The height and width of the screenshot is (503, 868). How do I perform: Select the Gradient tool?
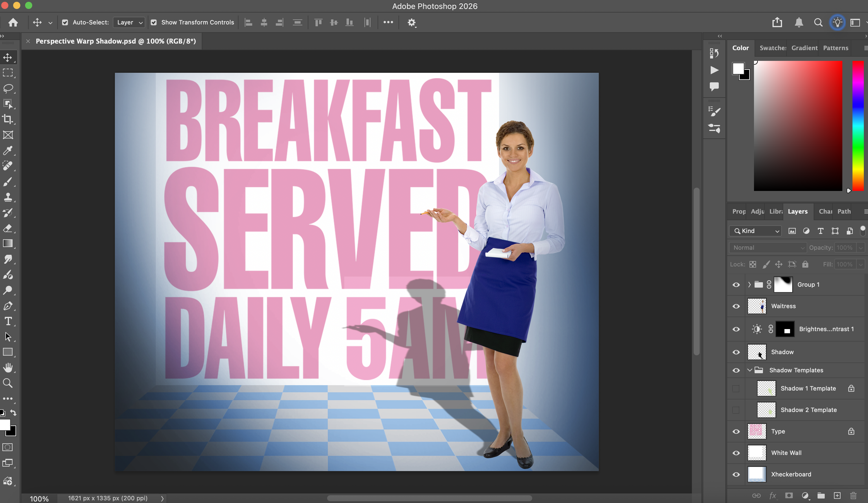tap(8, 243)
